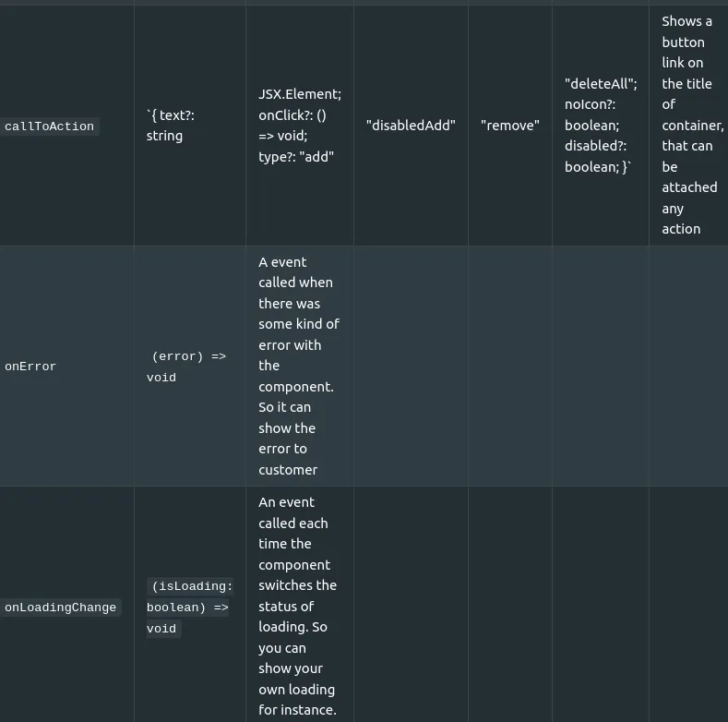
Task: Click the "remove" value text
Action: (x=510, y=126)
